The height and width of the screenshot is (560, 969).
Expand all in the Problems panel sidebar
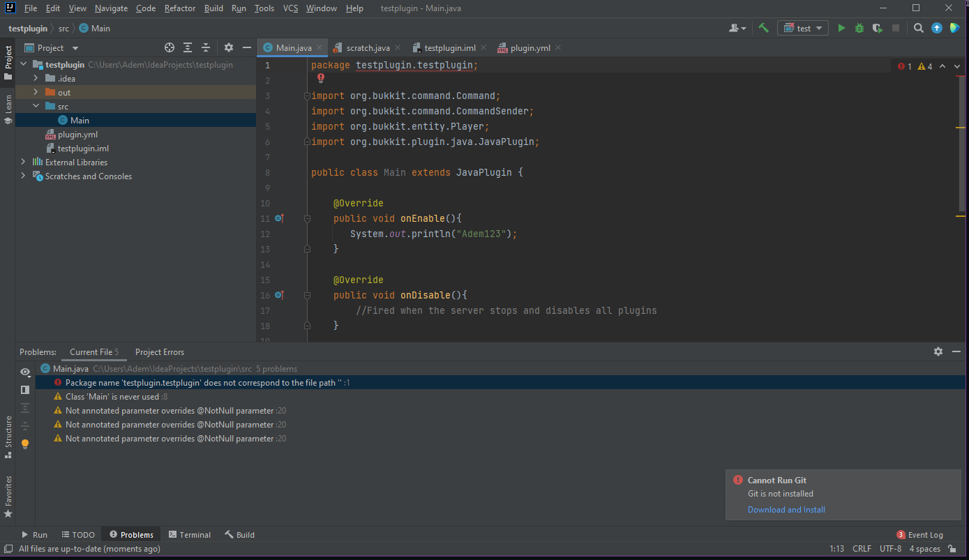(x=25, y=408)
